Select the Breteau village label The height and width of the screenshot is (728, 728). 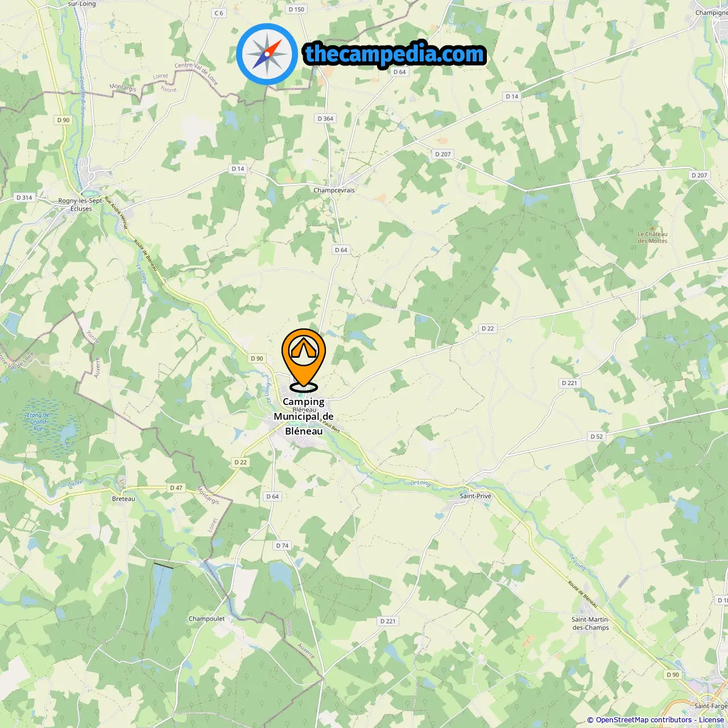(123, 499)
